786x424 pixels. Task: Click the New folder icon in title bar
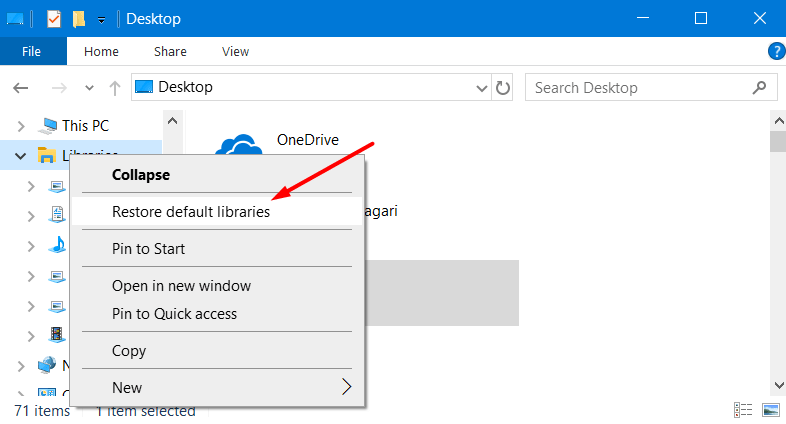(79, 18)
